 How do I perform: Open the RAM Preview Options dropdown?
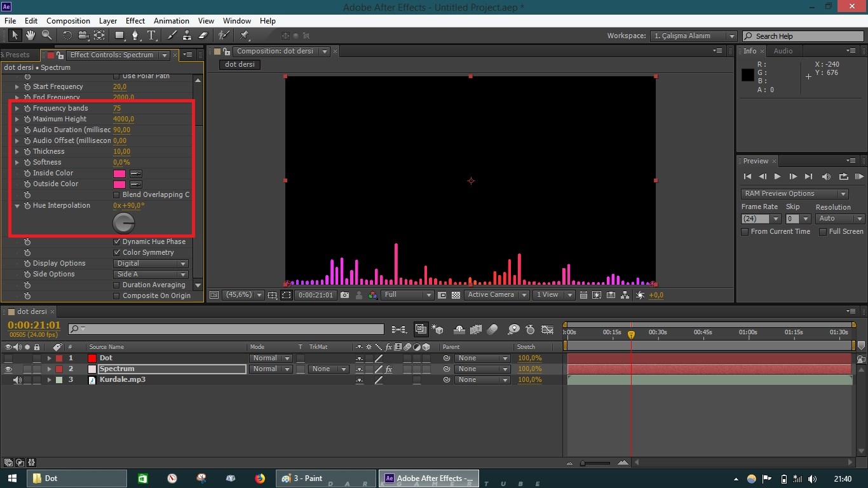tap(794, 194)
